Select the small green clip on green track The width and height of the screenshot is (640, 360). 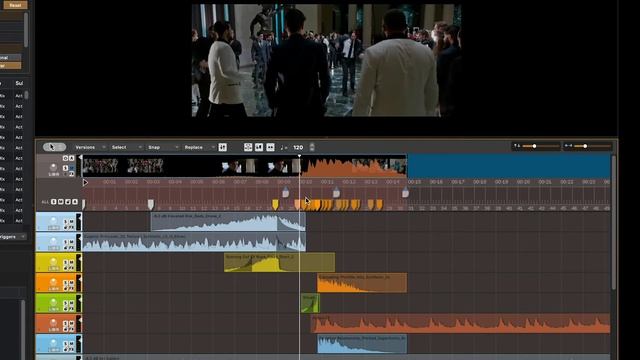(x=310, y=303)
